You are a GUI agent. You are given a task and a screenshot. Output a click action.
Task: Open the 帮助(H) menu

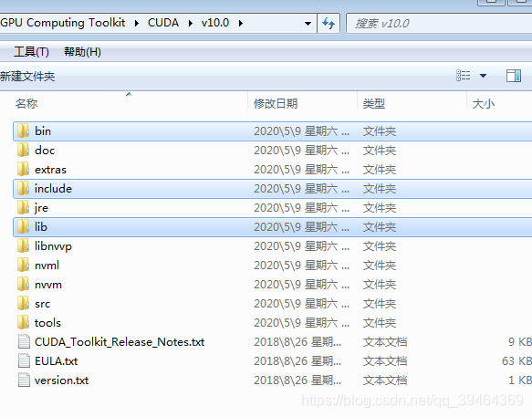tap(82, 52)
